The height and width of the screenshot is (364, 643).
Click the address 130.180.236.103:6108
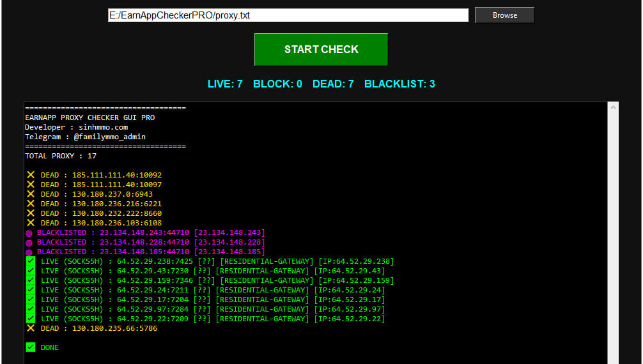(x=117, y=223)
